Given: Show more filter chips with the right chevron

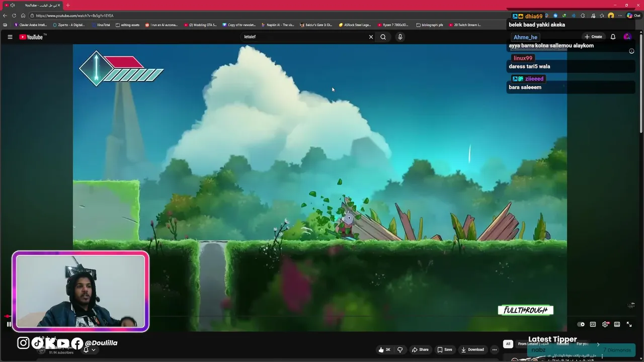Looking at the screenshot, I should tap(598, 344).
